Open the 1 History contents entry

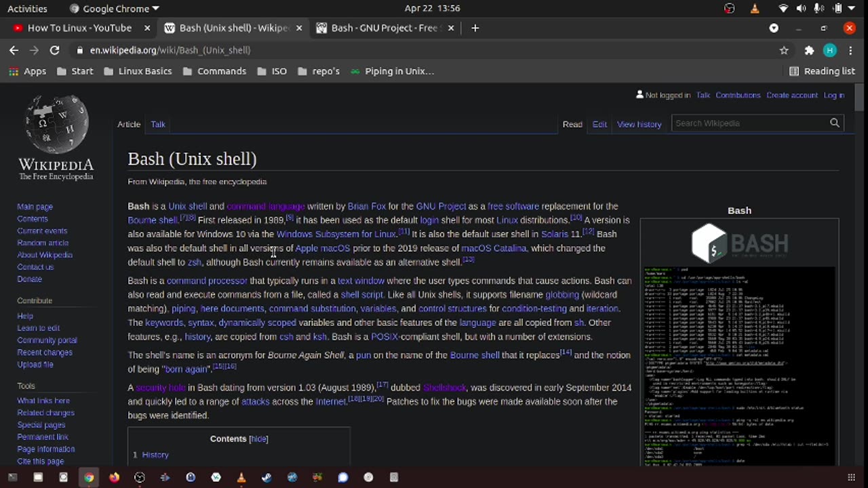click(151, 455)
